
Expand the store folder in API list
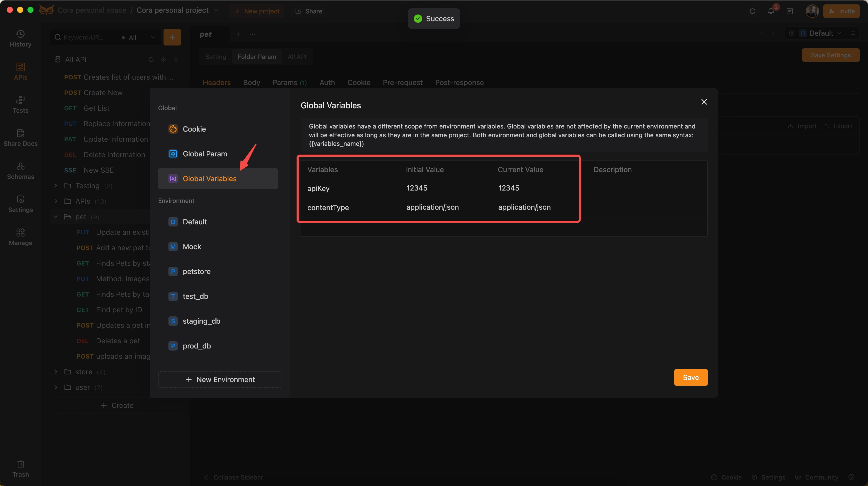(56, 371)
